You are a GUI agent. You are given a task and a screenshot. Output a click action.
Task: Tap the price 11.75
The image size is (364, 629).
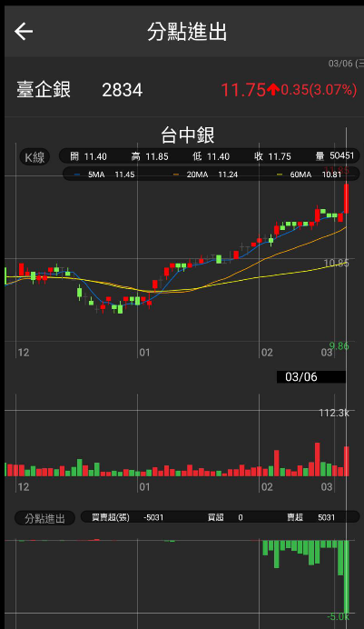coord(243,90)
